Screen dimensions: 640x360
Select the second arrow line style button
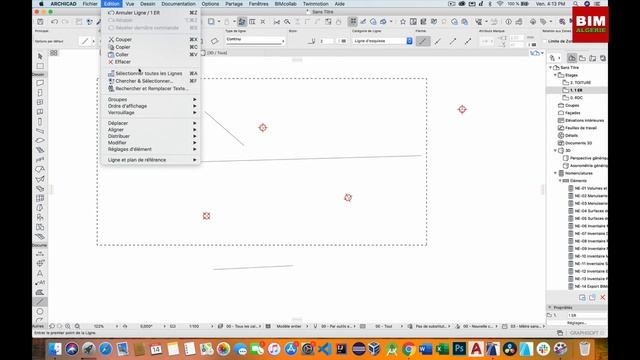point(438,41)
